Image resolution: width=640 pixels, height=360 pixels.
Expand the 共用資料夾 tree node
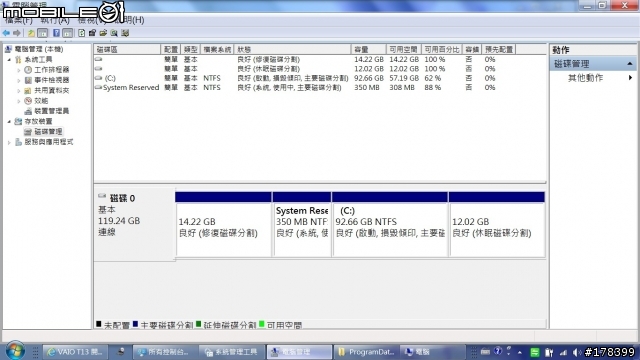pos(19,91)
